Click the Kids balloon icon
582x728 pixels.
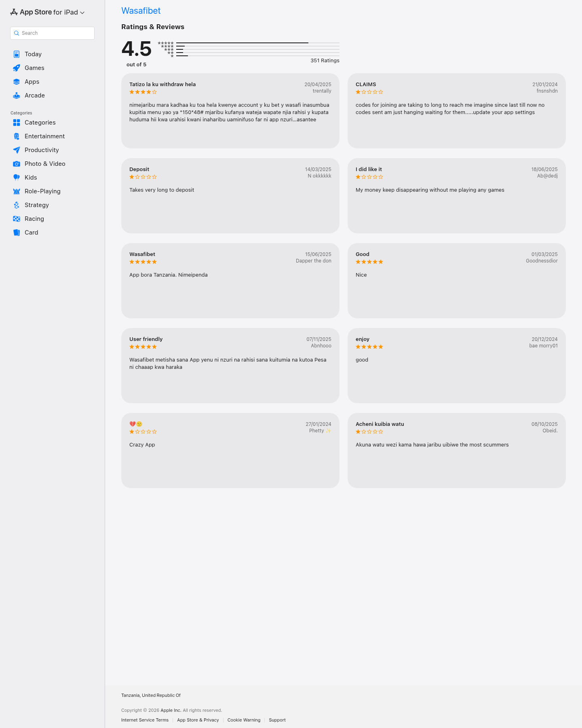click(17, 178)
